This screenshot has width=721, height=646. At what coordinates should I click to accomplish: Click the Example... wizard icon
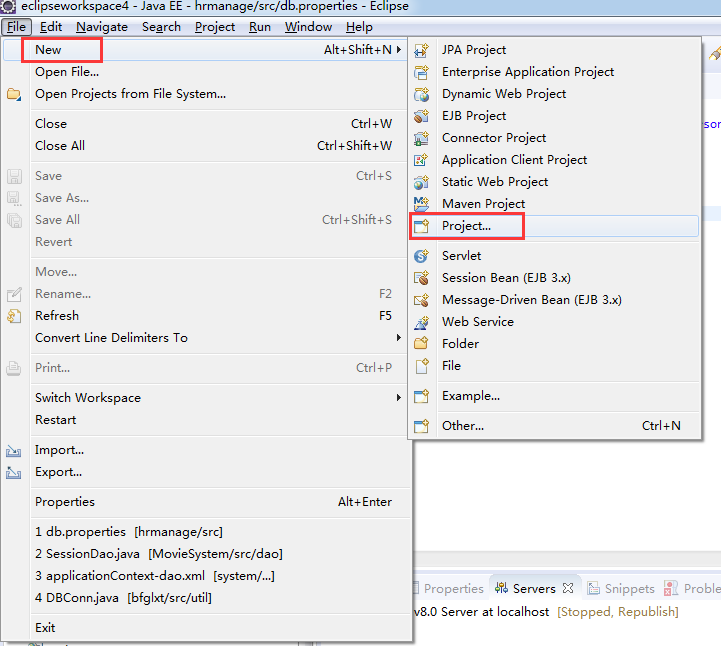(421, 396)
